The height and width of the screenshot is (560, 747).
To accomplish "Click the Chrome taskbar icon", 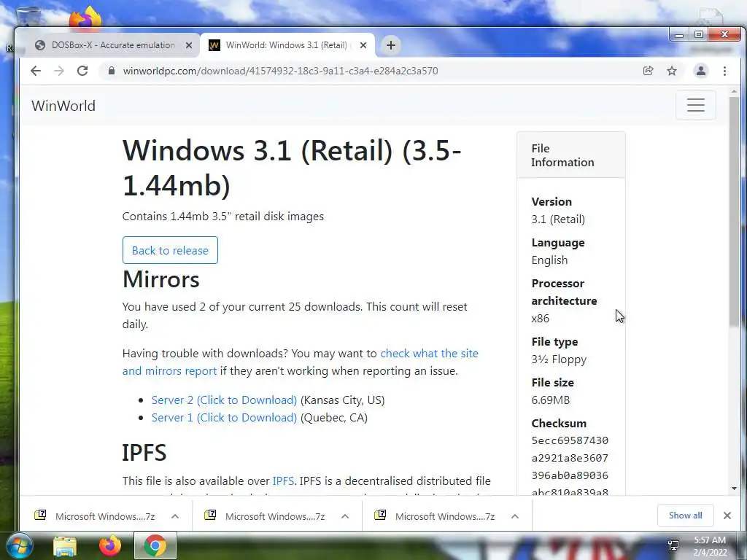I will (x=155, y=545).
